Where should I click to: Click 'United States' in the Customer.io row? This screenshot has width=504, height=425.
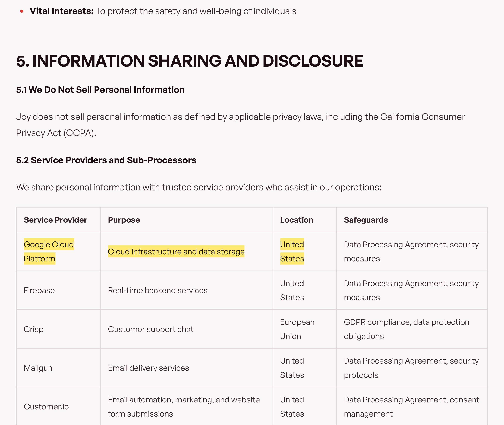click(292, 407)
